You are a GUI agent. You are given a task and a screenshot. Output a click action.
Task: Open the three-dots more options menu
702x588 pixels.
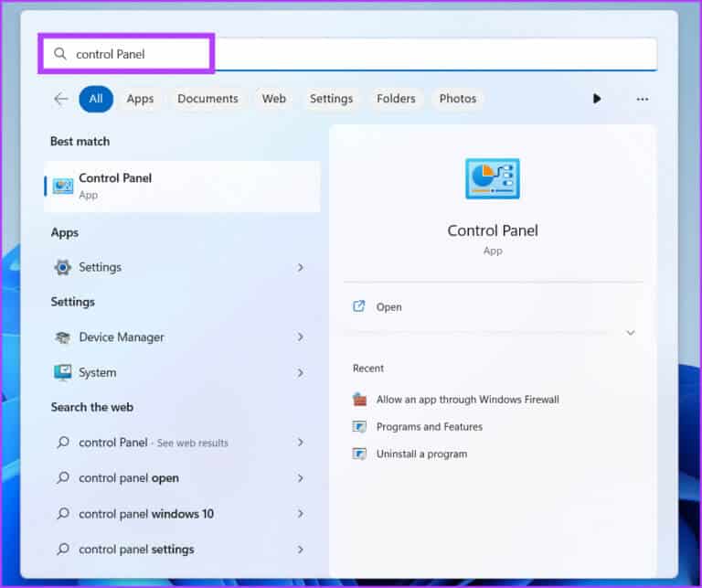click(x=643, y=99)
